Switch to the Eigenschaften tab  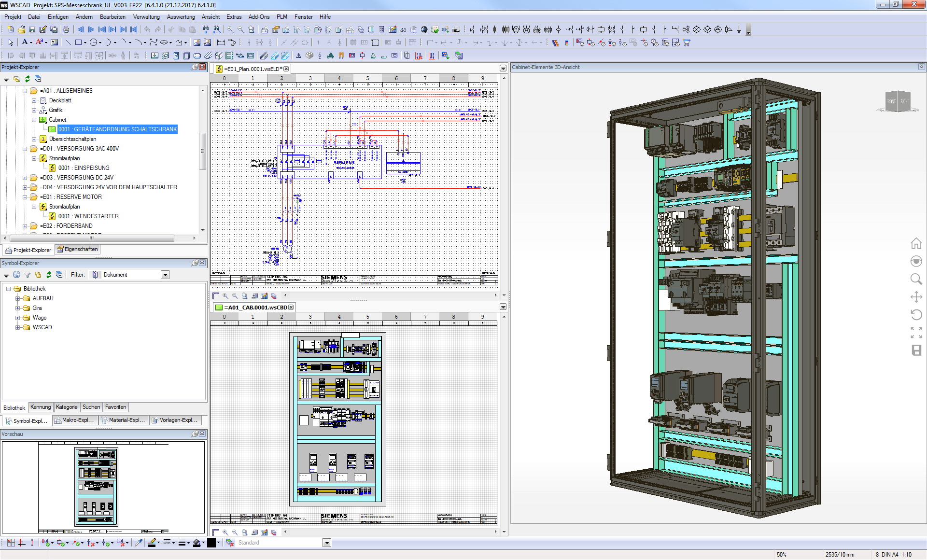(x=77, y=250)
